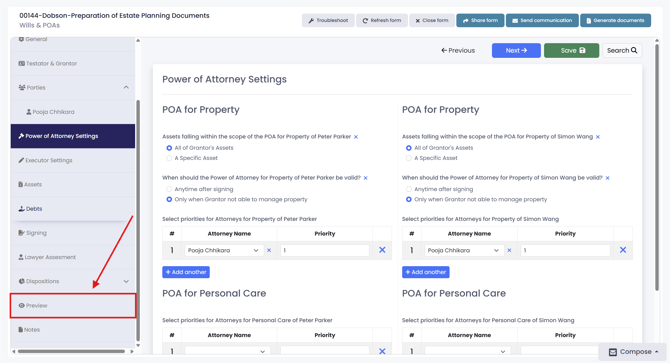Click sidebar scroll up arrow

click(x=138, y=41)
